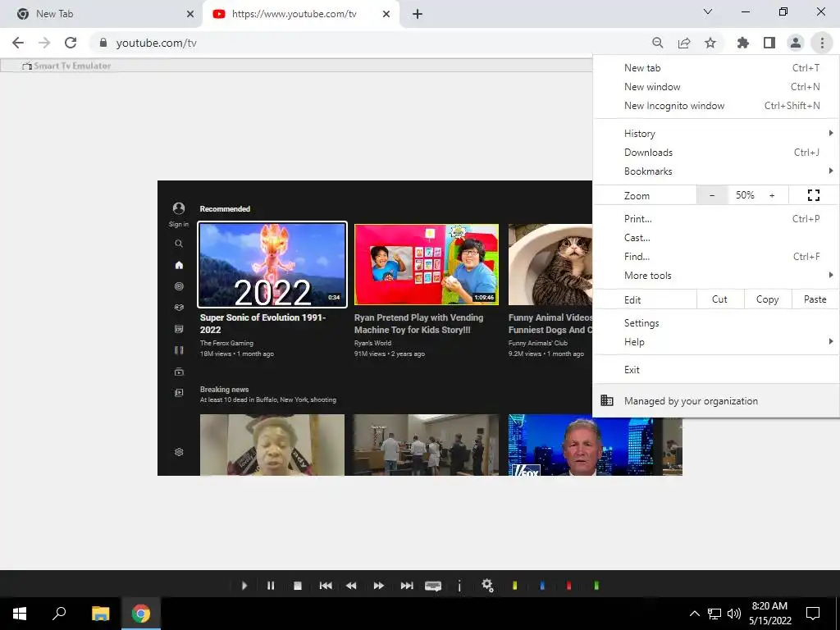
Task: Go back with browser back arrow
Action: coord(18,43)
